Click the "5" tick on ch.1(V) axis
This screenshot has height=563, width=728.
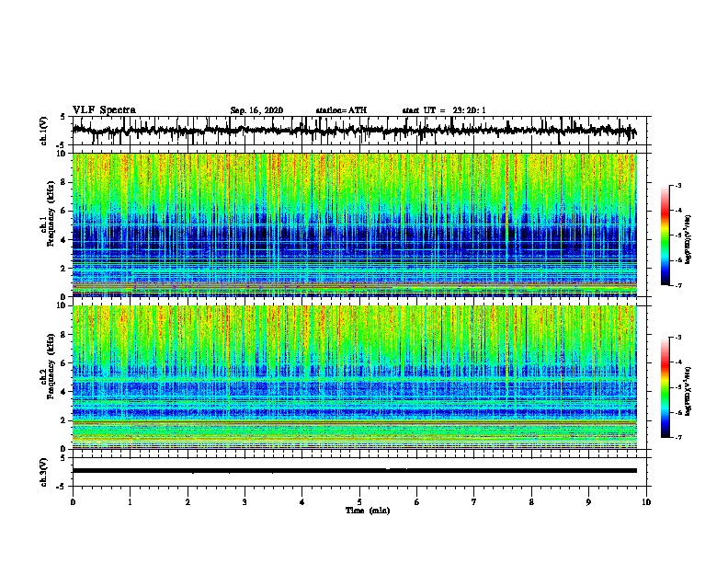[63, 117]
